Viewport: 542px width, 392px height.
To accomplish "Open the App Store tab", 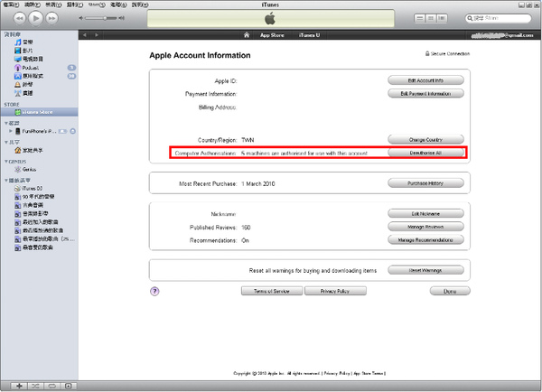I will coord(272,35).
